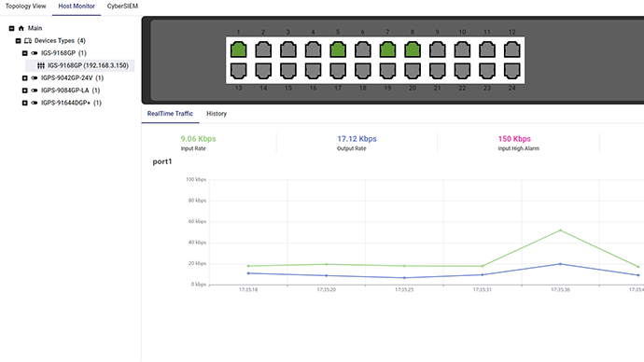Viewport: 644px width, 362px height.
Task: Select port 20 on the switch panel
Action: 413,71
